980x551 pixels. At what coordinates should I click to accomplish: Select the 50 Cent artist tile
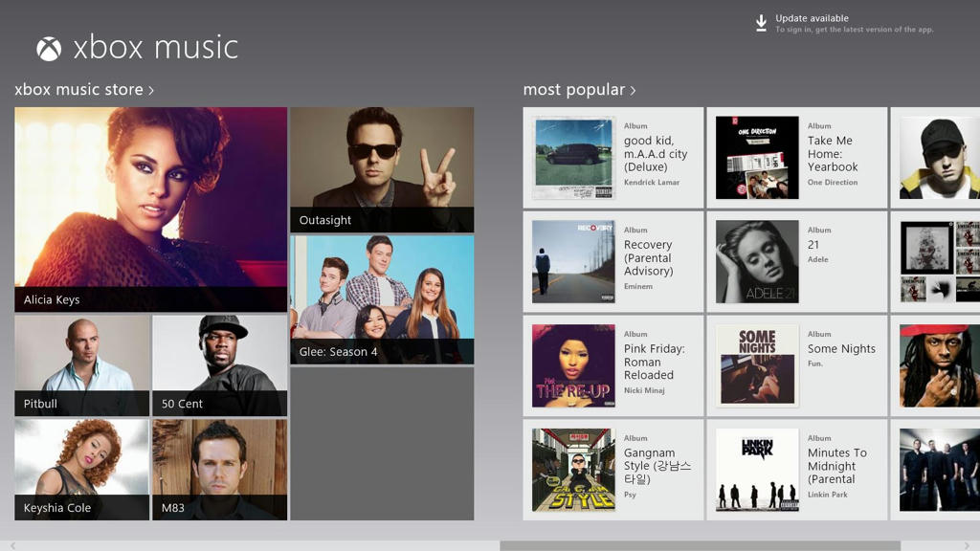(218, 364)
